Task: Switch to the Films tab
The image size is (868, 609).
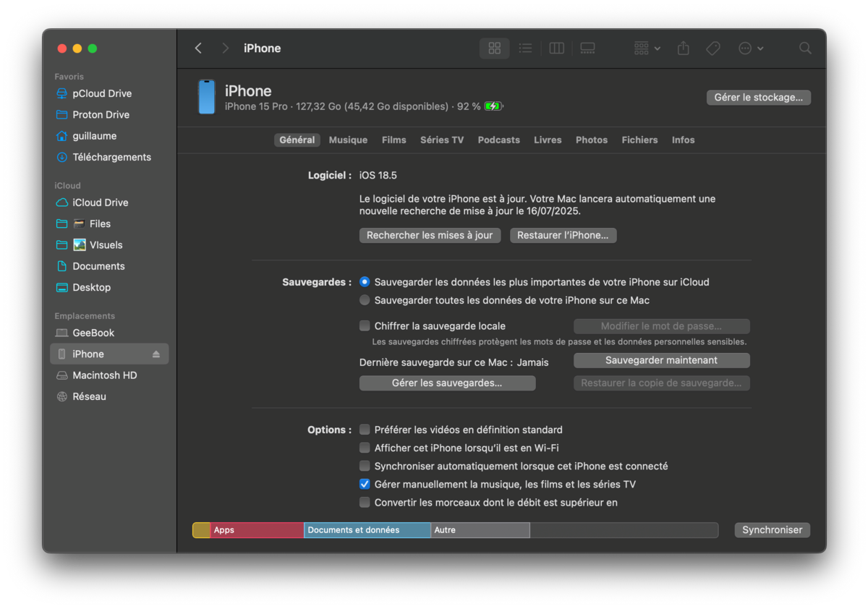Action: [394, 140]
